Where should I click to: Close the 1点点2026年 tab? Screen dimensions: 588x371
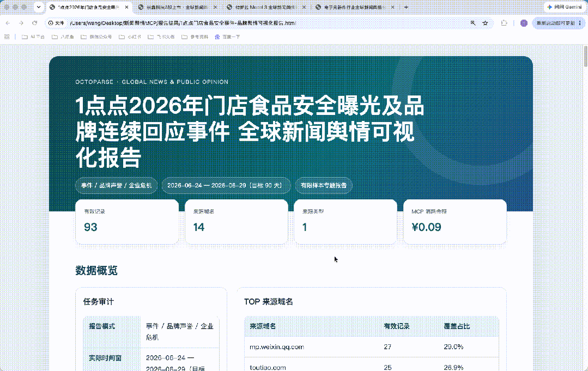coord(127,7)
